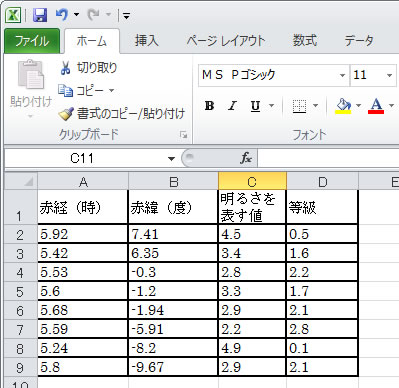Select cell 赤緯（度）

pos(173,207)
